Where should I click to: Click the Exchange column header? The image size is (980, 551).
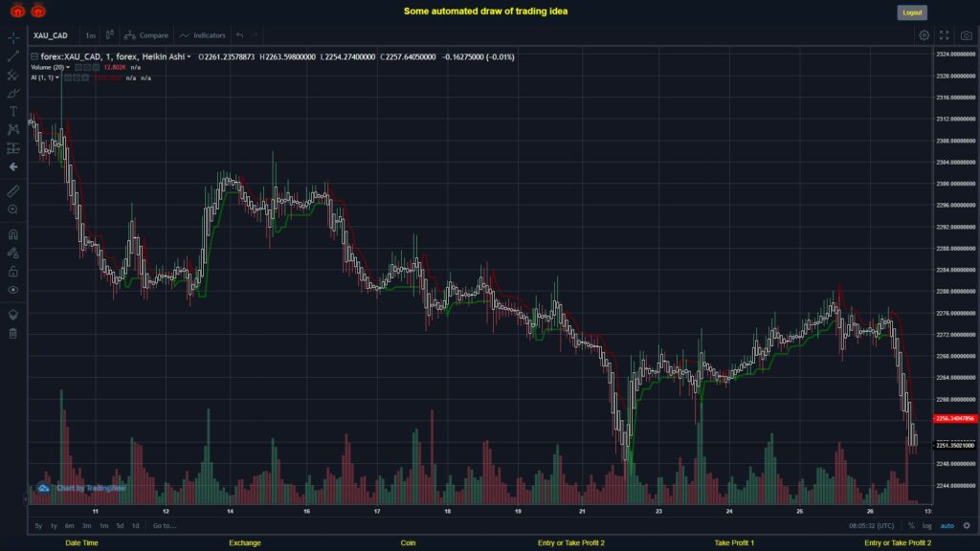244,543
